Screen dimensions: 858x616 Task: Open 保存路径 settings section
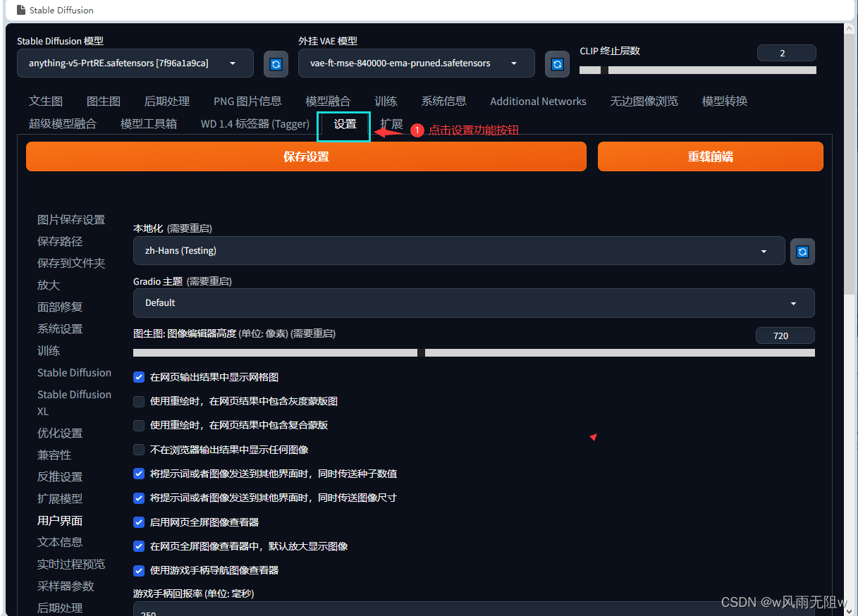(60, 241)
